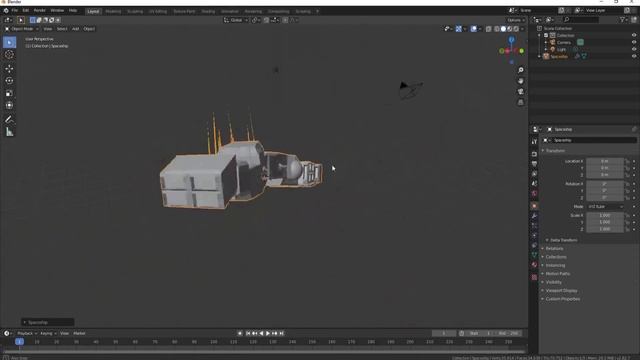
Task: Switch to solid viewport shading
Action: [503, 29]
